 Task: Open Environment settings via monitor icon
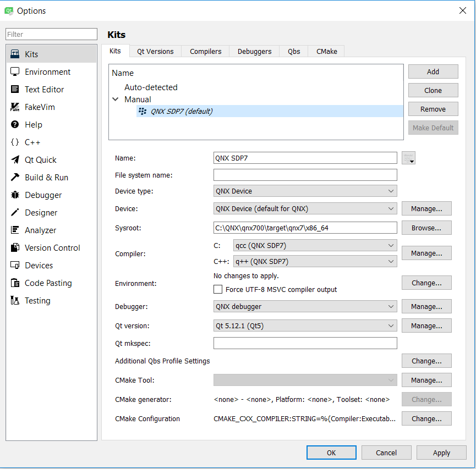tap(15, 71)
